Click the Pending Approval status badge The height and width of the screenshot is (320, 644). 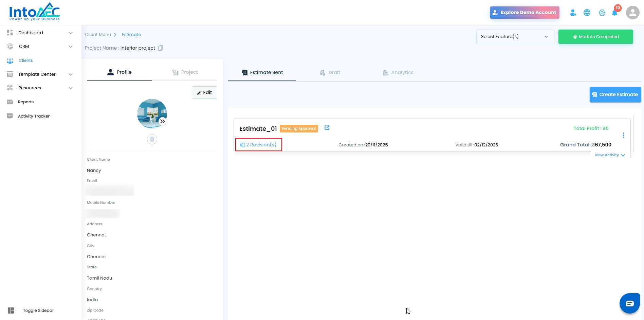pyautogui.click(x=299, y=128)
